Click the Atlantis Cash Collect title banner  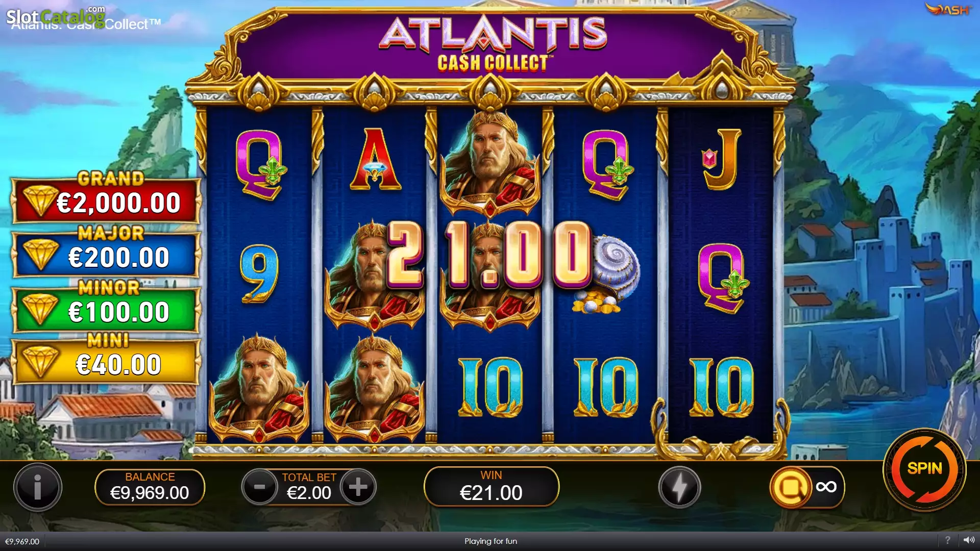(493, 44)
